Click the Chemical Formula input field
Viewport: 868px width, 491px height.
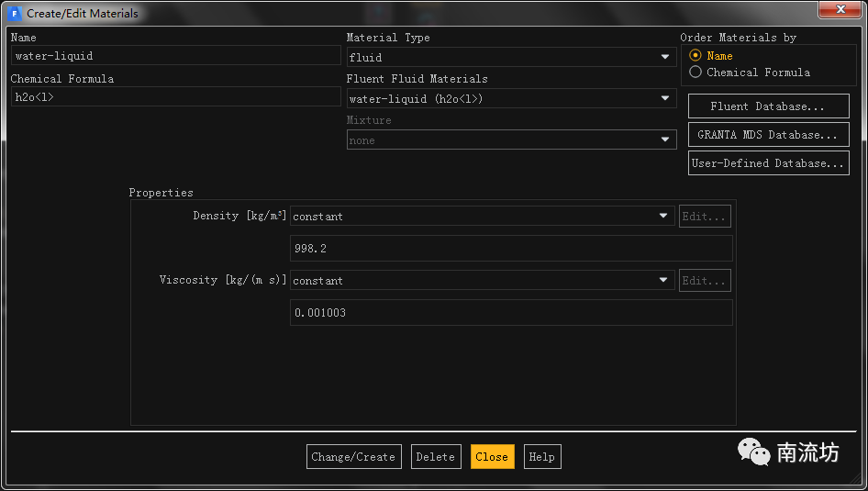175,97
